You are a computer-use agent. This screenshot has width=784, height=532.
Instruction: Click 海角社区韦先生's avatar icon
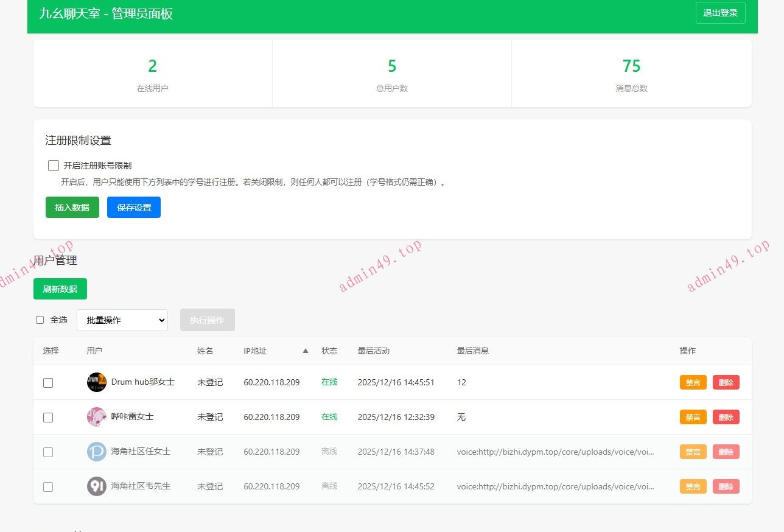point(96,486)
